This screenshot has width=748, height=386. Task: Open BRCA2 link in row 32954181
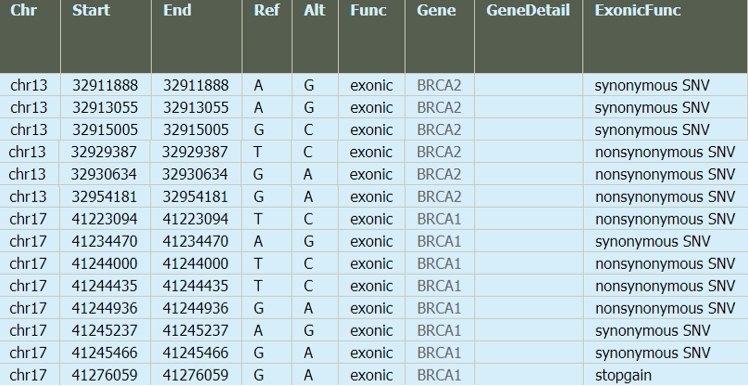(x=439, y=197)
